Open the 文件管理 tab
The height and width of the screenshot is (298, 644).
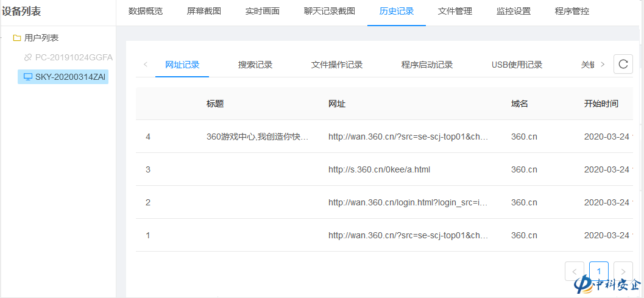455,12
